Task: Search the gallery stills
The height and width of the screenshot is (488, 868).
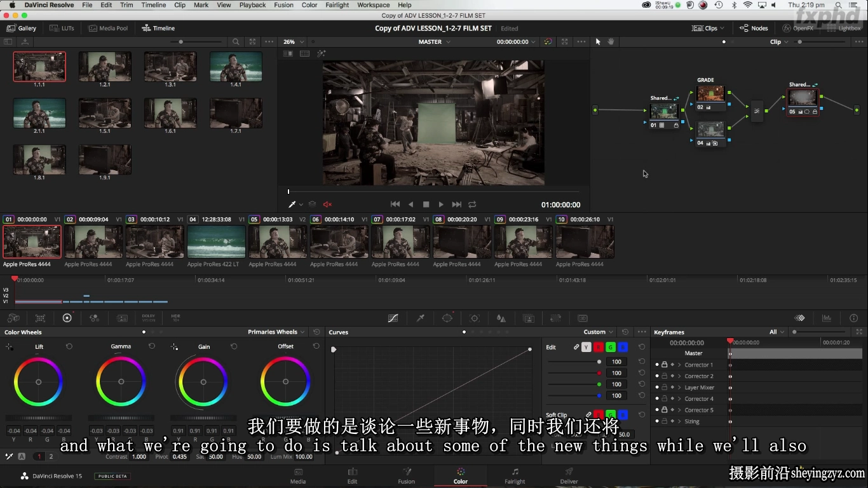Action: (x=236, y=42)
